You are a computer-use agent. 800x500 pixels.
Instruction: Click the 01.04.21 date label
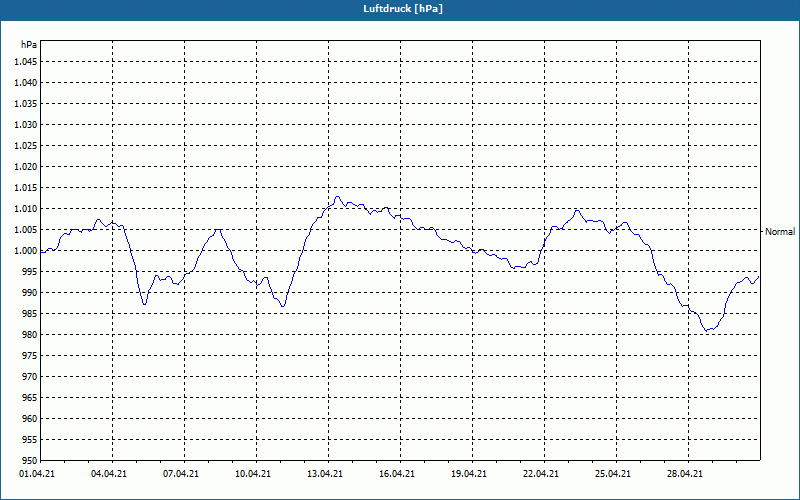[37, 474]
